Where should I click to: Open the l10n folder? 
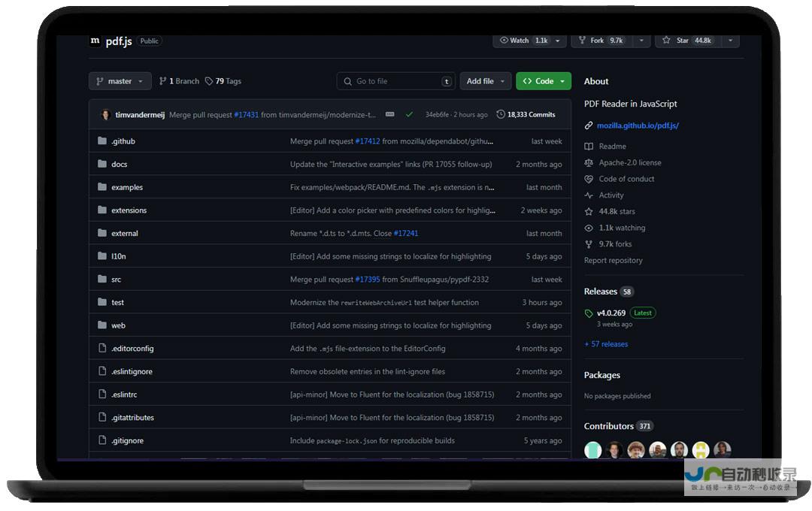coord(119,256)
